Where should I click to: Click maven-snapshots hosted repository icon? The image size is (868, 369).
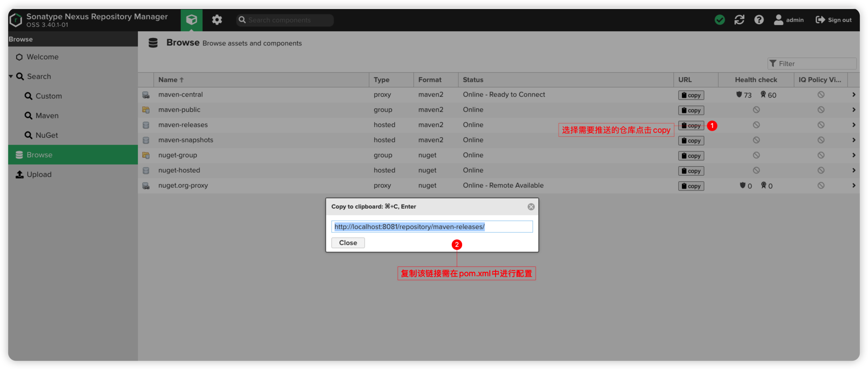146,140
